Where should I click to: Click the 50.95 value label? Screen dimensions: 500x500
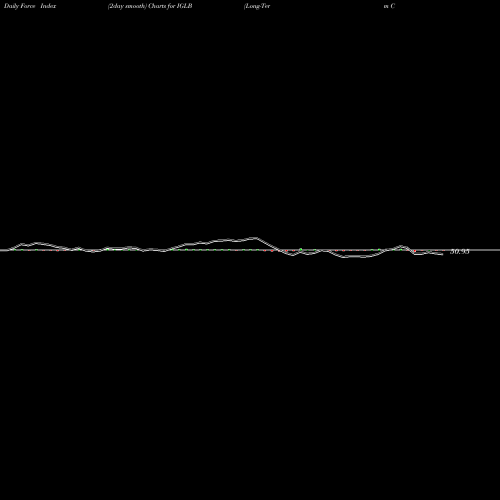pos(460,252)
